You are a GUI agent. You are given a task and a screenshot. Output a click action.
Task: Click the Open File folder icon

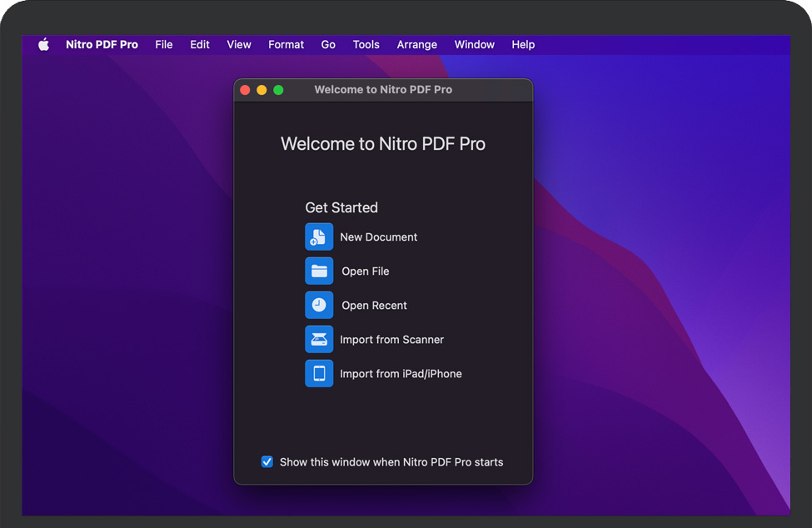coord(319,271)
